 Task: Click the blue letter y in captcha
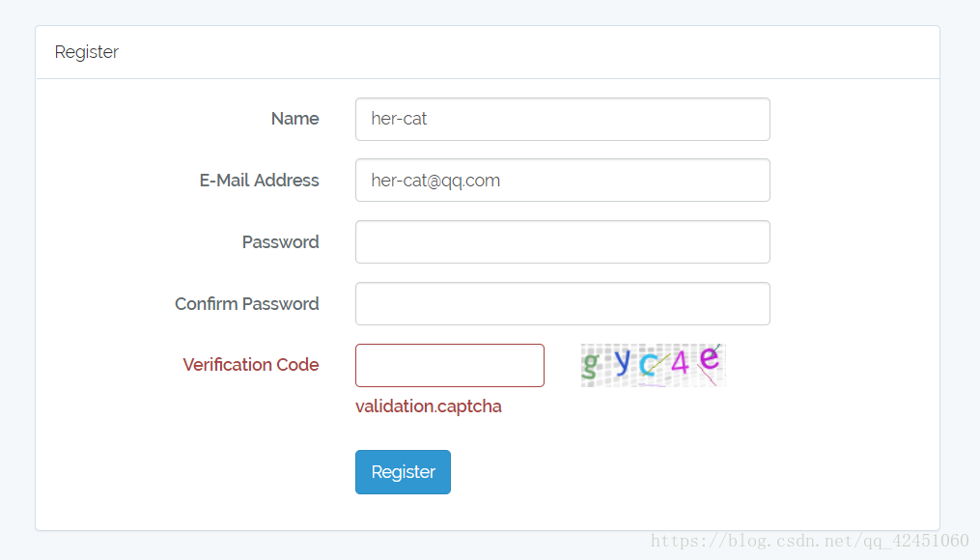(x=623, y=361)
